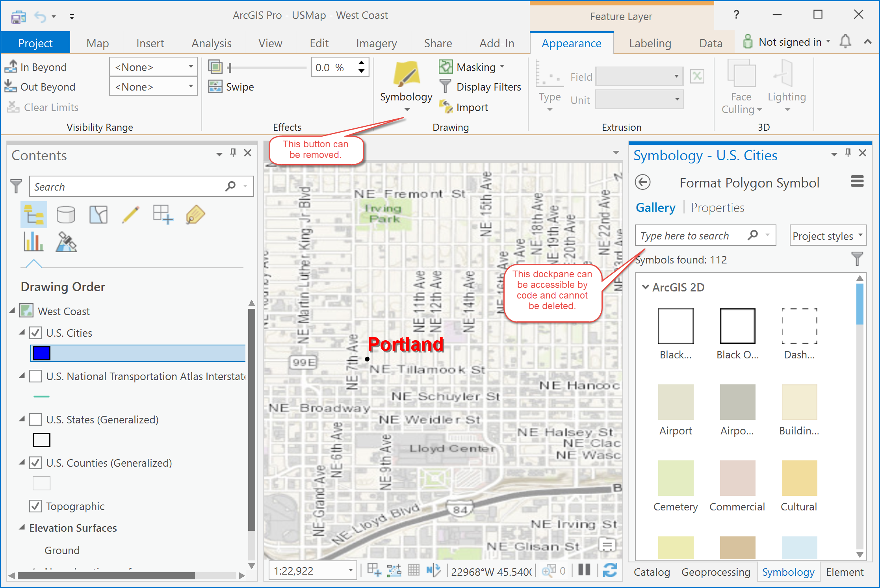Open the In Beyond <None> scale dropdown

(x=153, y=67)
